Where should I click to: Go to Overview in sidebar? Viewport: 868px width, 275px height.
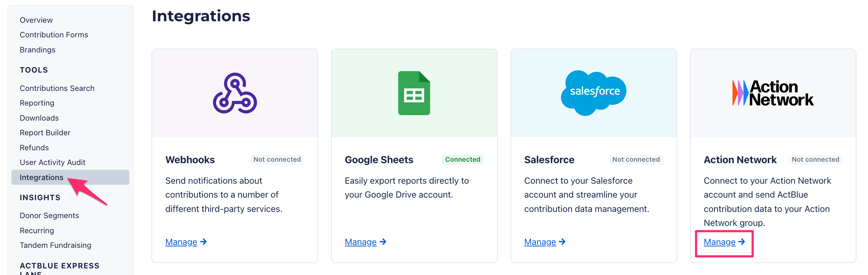pos(36,20)
